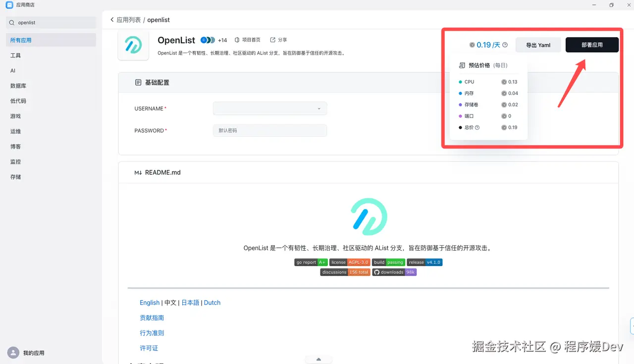
Task: Click the 部署应用 deploy button
Action: click(x=592, y=45)
